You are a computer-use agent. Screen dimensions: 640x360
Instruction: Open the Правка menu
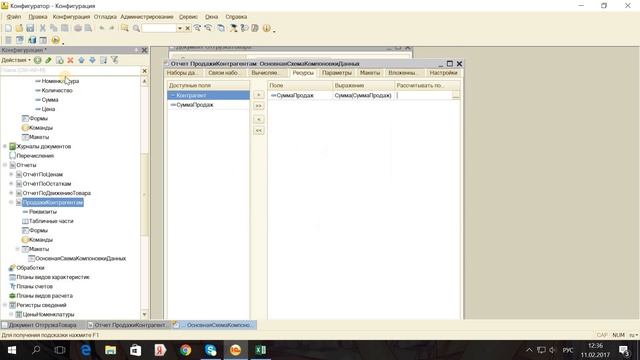(x=38, y=17)
